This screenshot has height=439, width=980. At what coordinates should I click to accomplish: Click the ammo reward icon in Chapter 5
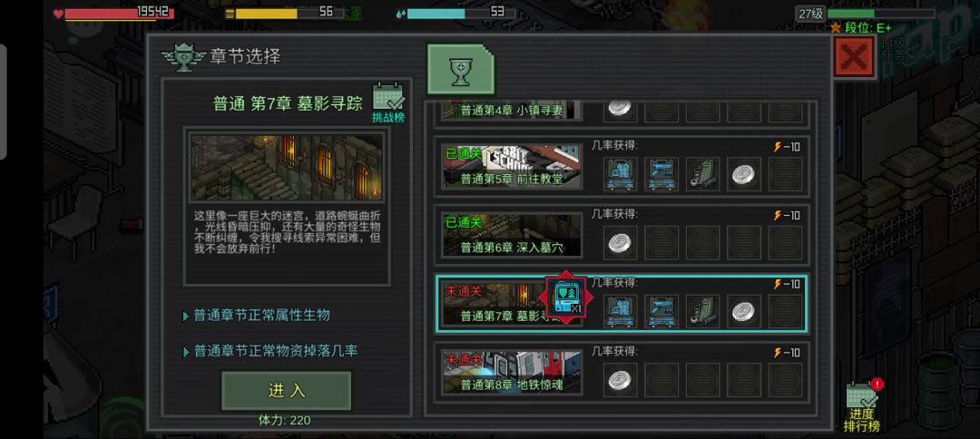702,174
